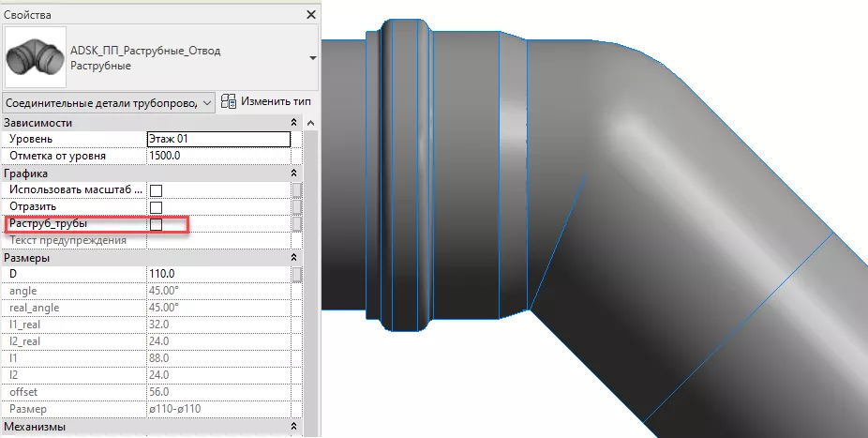Collapse the Графика section chevron
This screenshot has width=868, height=438.
[x=294, y=174]
